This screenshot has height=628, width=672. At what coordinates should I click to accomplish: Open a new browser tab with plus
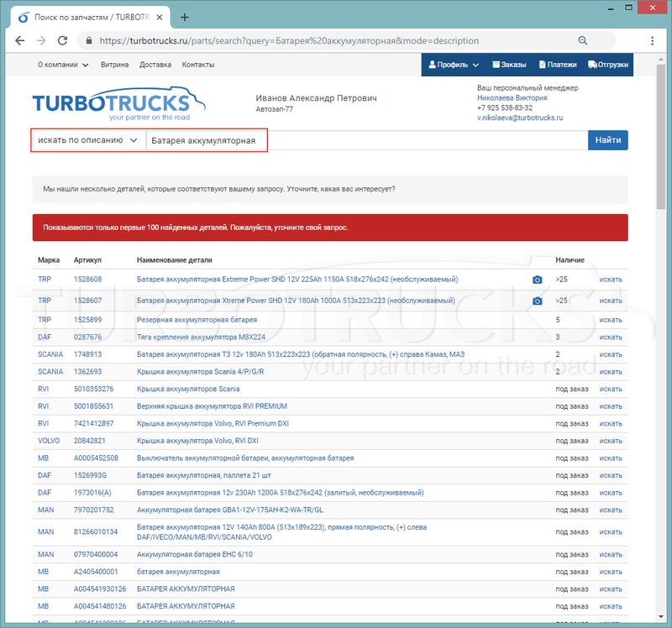tap(185, 17)
